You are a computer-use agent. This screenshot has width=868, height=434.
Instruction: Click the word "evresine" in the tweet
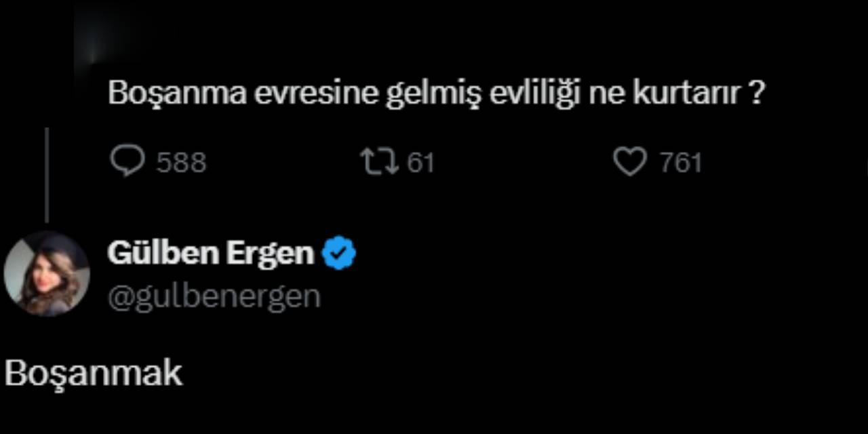(316, 94)
